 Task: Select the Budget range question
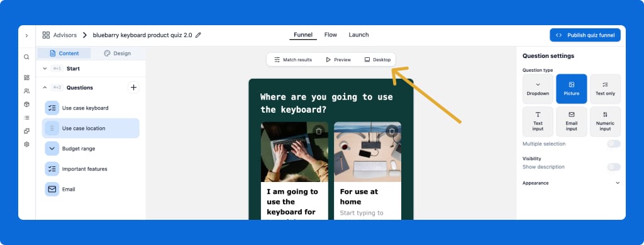tap(91, 149)
